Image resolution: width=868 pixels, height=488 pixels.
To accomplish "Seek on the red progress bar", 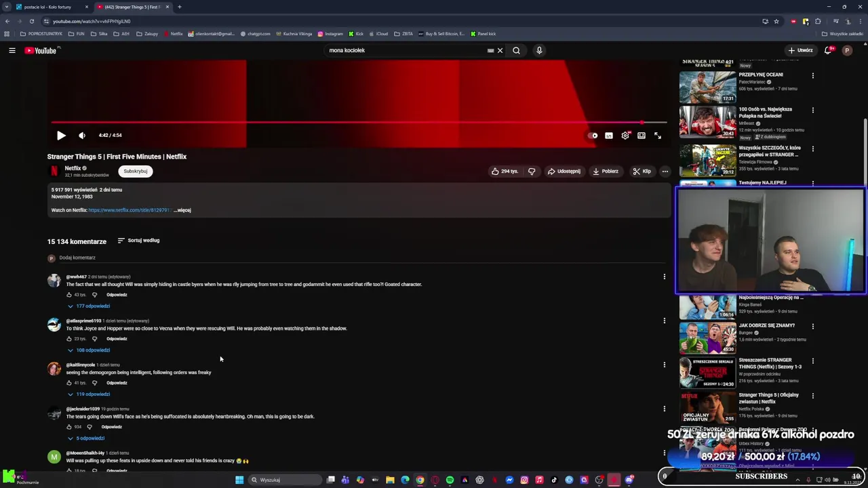I will (359, 123).
